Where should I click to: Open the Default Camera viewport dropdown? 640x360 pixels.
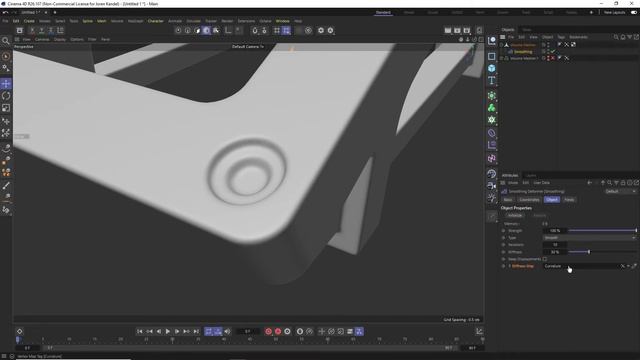[248, 47]
